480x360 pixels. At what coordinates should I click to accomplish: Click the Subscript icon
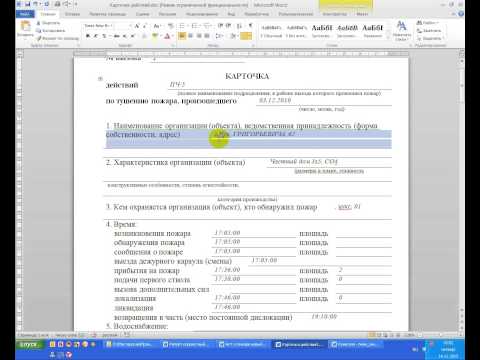tap(125, 36)
